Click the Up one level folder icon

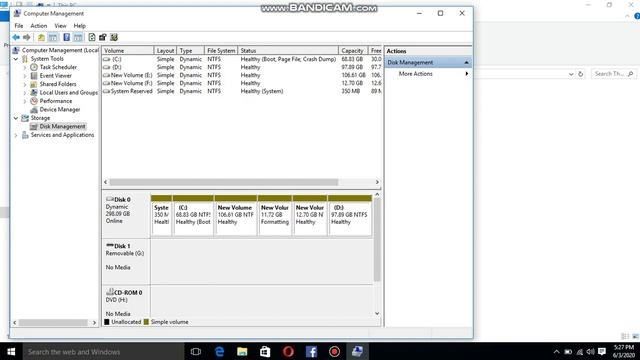click(x=41, y=38)
